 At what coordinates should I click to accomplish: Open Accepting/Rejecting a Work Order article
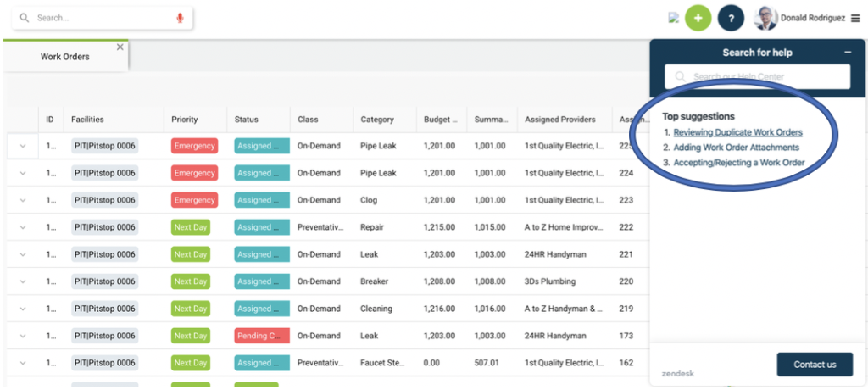(738, 163)
